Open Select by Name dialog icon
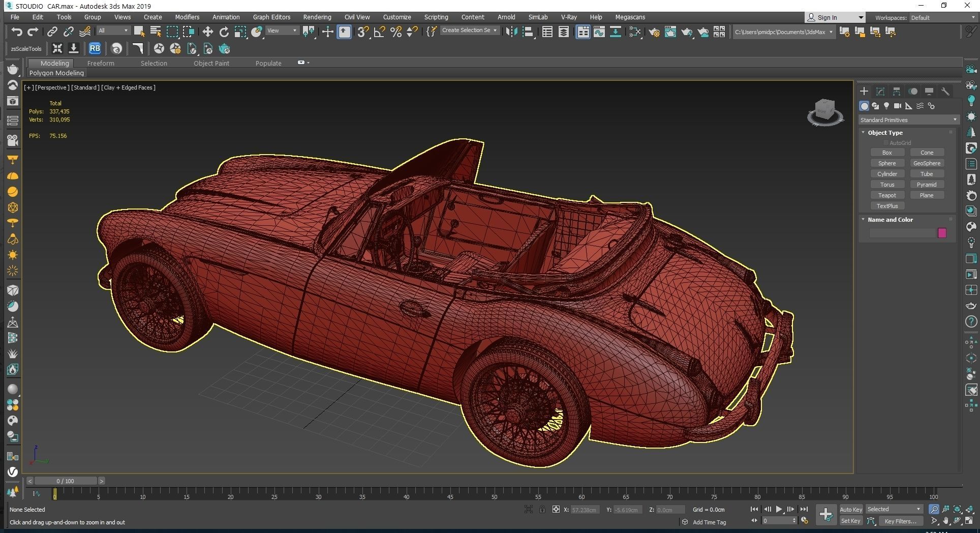Screen dimensions: 980x533 click(156, 32)
